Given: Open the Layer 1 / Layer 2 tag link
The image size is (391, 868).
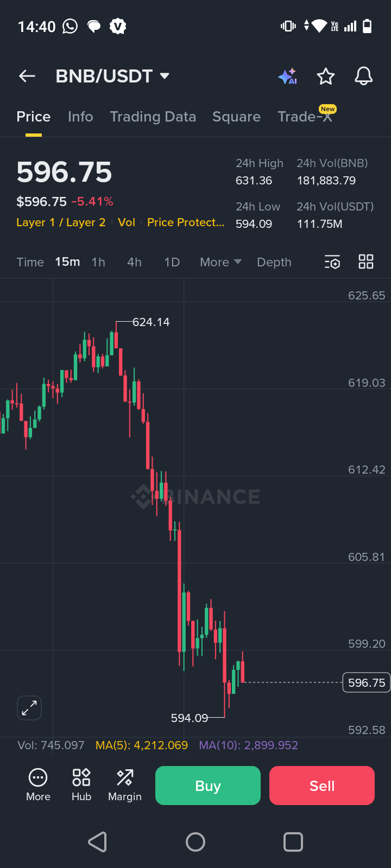Looking at the screenshot, I should 61,222.
